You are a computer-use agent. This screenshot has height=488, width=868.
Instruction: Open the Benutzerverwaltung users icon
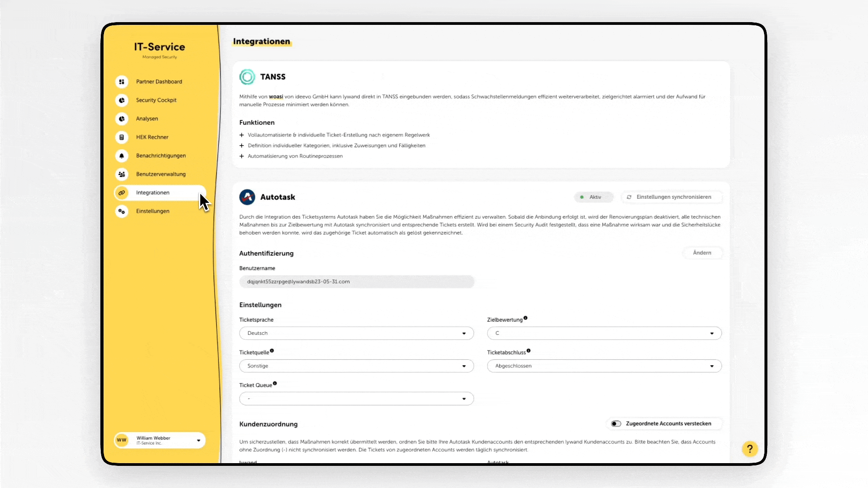tap(122, 174)
